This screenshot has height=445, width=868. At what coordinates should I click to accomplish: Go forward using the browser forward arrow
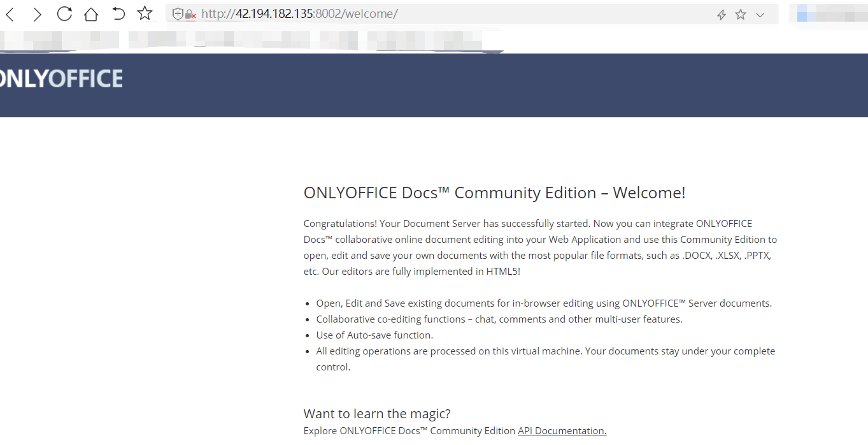pos(38,14)
